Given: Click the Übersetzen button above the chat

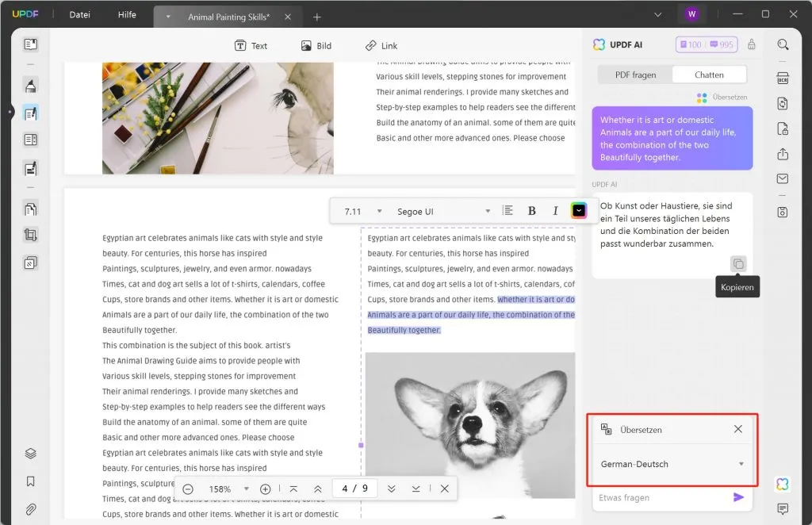Looking at the screenshot, I should click(723, 97).
